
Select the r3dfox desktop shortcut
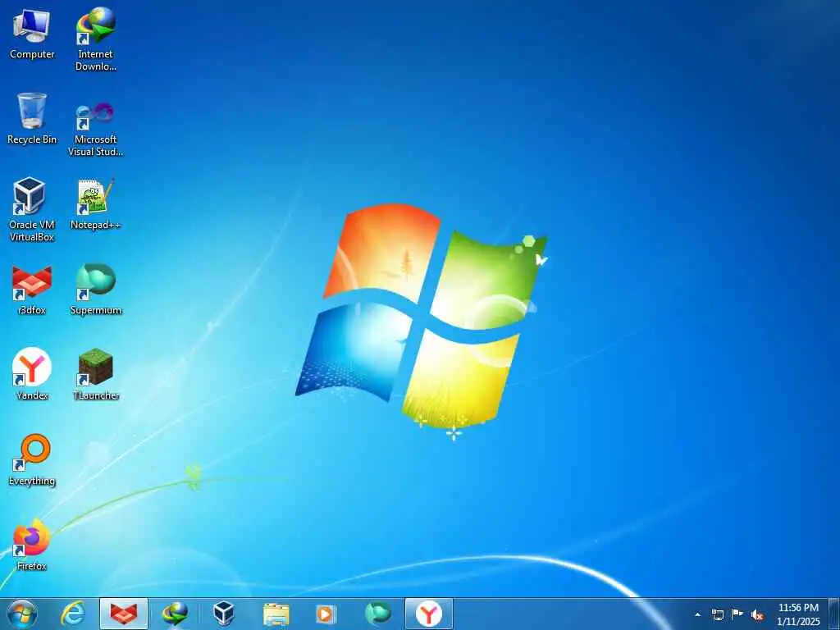[x=32, y=290]
